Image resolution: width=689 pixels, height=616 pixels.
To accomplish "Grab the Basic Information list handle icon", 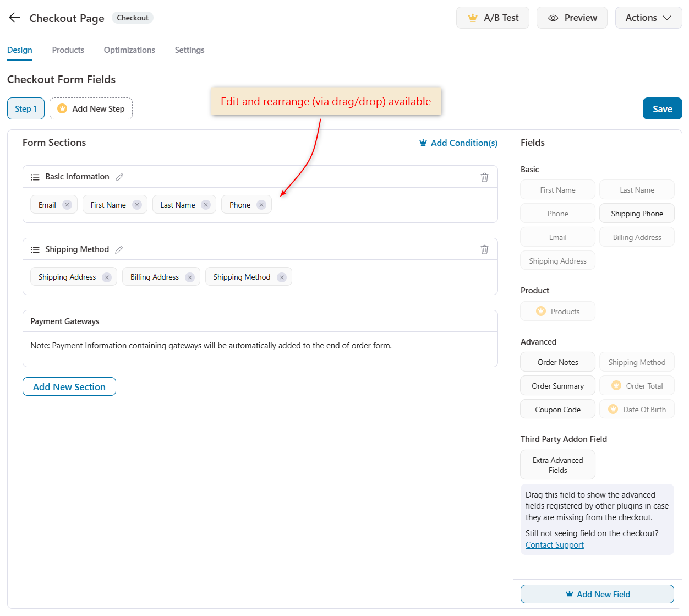I will click(35, 177).
